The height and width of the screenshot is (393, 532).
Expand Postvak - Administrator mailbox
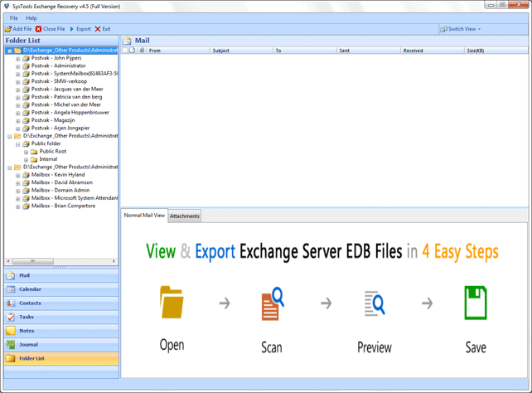pyautogui.click(x=18, y=66)
